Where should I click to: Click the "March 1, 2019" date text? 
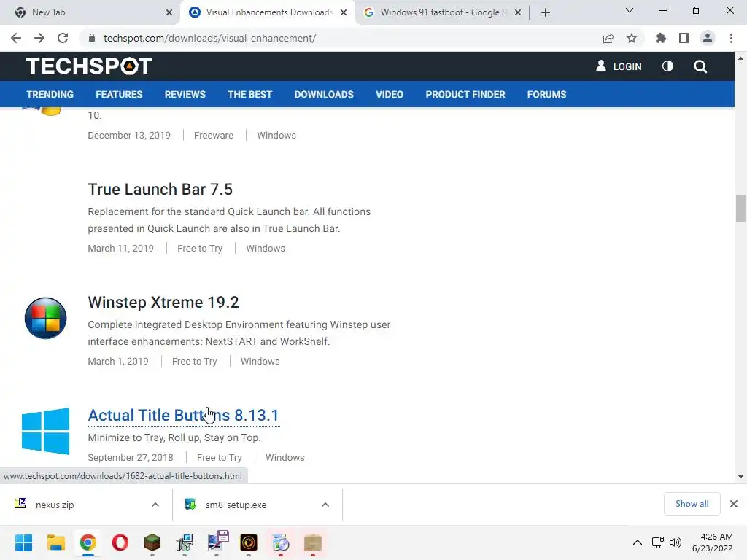click(x=118, y=362)
